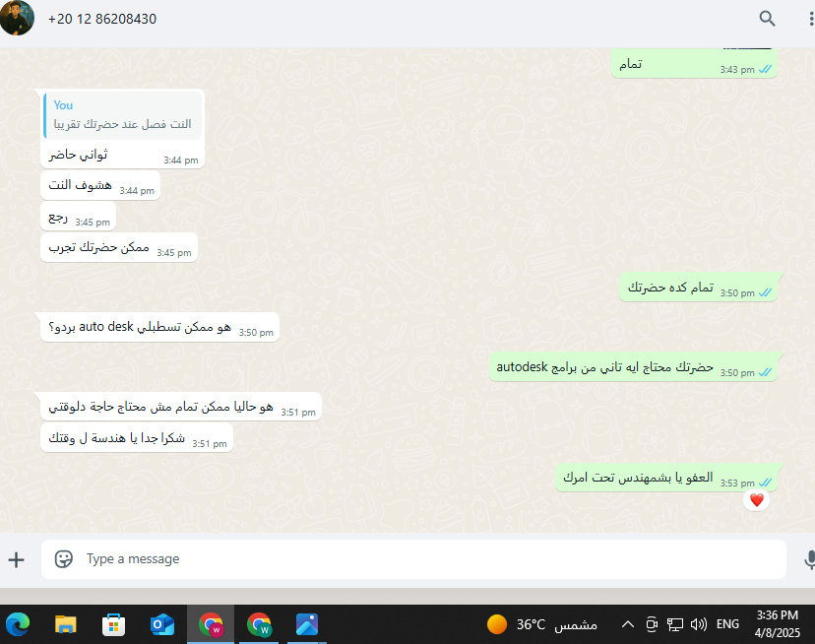Click the red heart reaction bubble
Image resolution: width=815 pixels, height=644 pixels.
point(756,500)
